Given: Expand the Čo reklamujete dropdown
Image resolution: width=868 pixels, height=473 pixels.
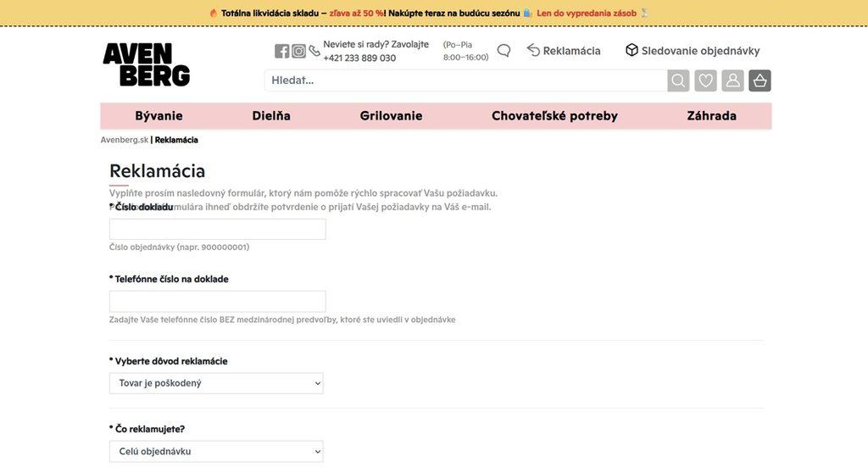Looking at the screenshot, I should (x=216, y=452).
